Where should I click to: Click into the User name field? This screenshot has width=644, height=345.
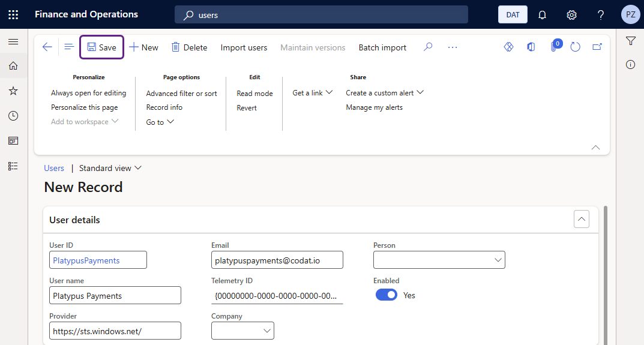click(x=115, y=295)
